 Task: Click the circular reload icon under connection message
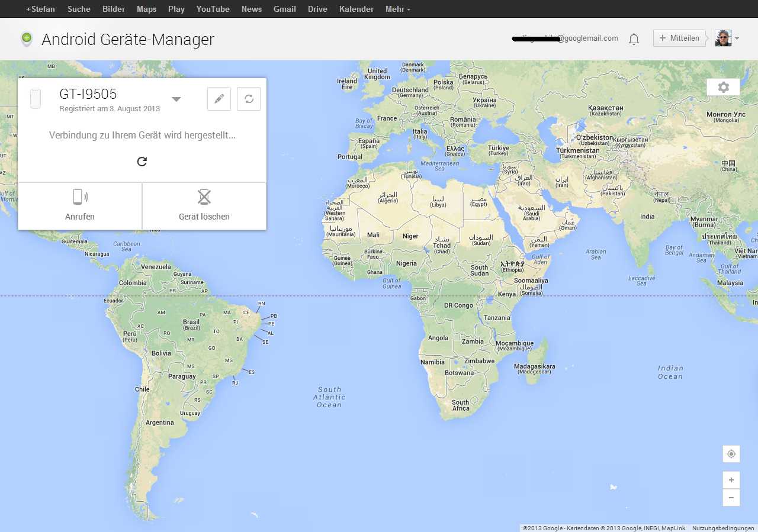pyautogui.click(x=142, y=162)
